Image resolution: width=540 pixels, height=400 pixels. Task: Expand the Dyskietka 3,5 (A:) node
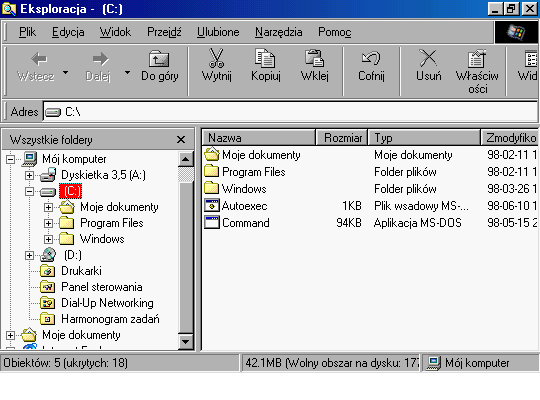(x=29, y=175)
